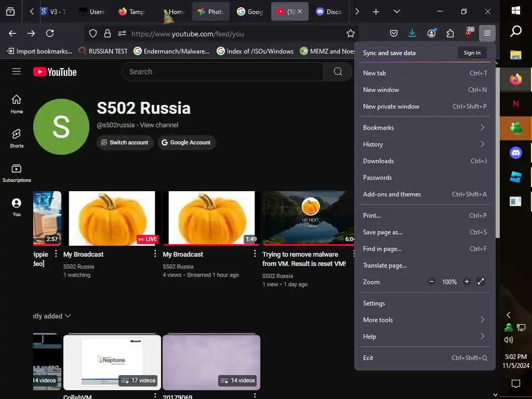
Task: Reset the 100% zoom level
Action: 449,282
